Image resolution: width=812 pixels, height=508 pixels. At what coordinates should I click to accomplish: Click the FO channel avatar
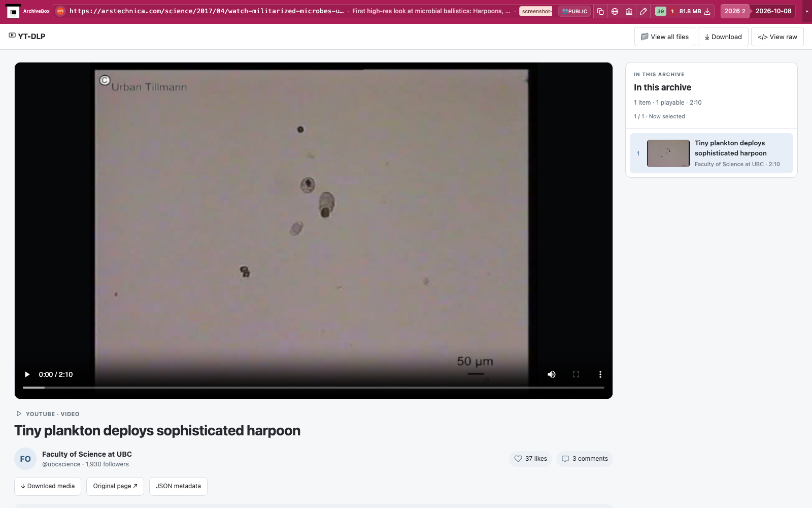(25, 459)
